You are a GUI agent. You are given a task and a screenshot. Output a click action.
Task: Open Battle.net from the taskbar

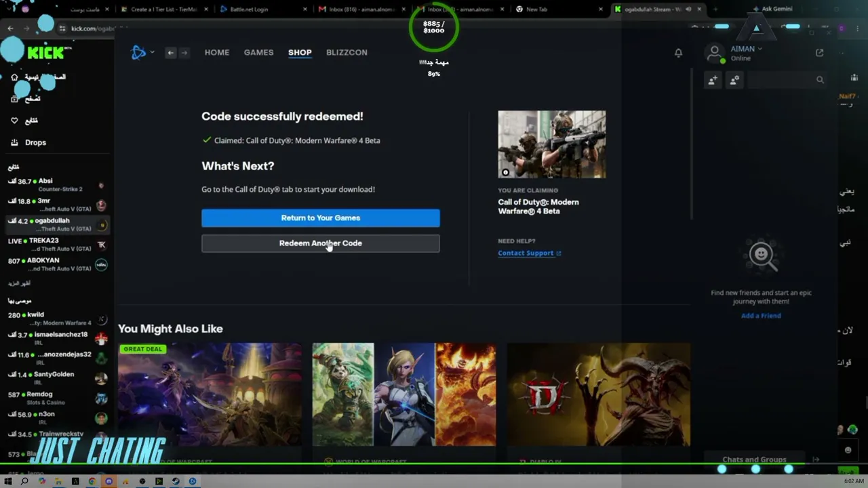click(x=193, y=481)
